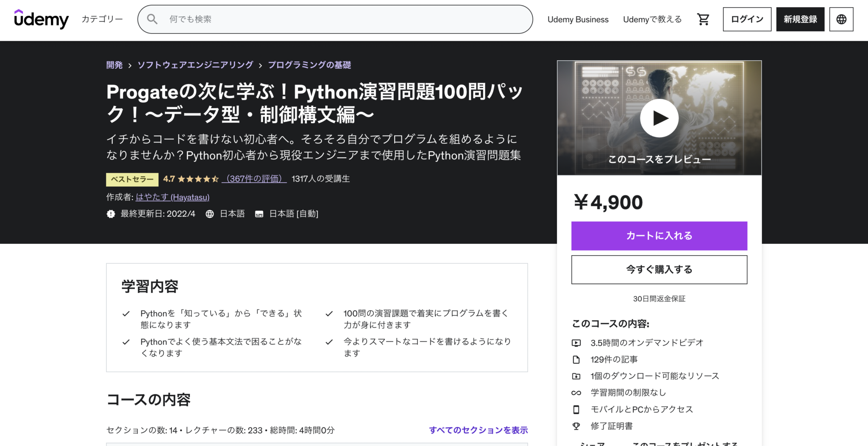Click 今すぐ購入する to buy now
Screen dimensions: 868x446
pos(659,270)
